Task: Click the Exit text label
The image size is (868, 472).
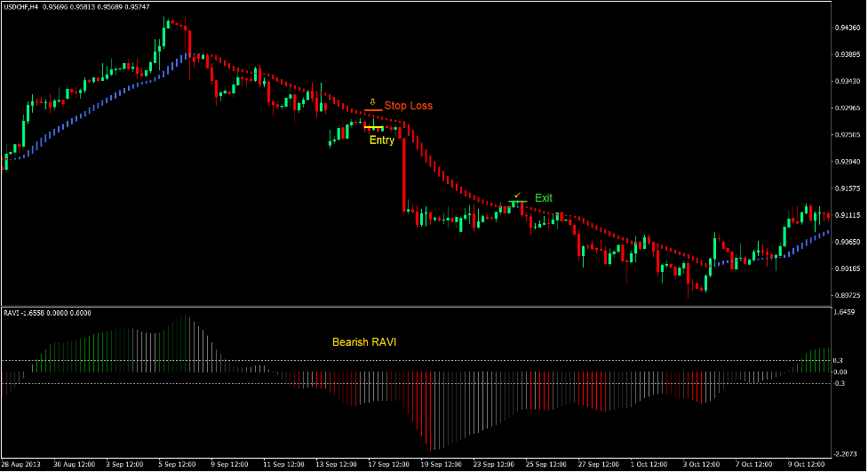Action: pyautogui.click(x=543, y=198)
